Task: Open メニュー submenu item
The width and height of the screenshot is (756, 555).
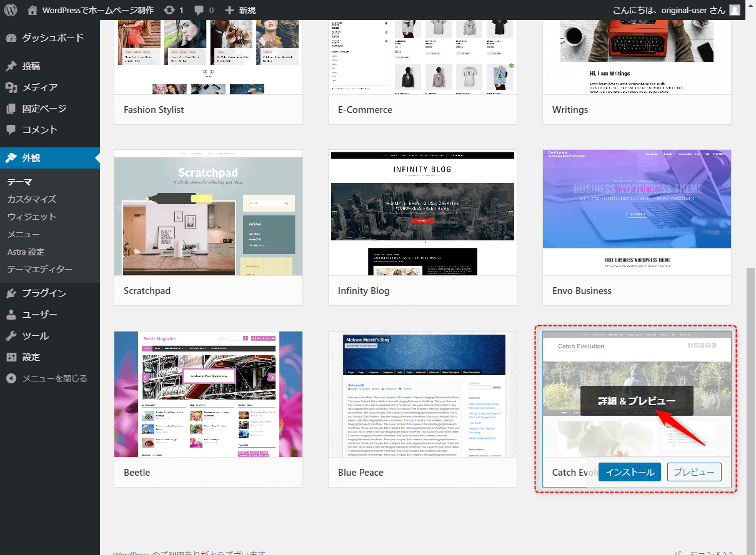Action: (x=24, y=235)
